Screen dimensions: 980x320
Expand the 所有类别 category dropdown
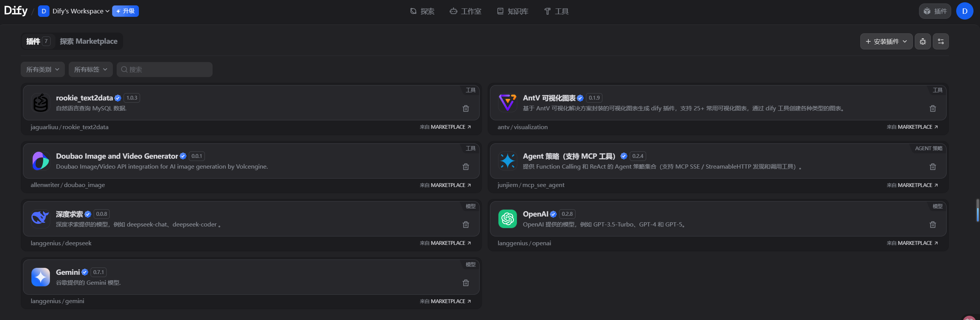(x=43, y=69)
